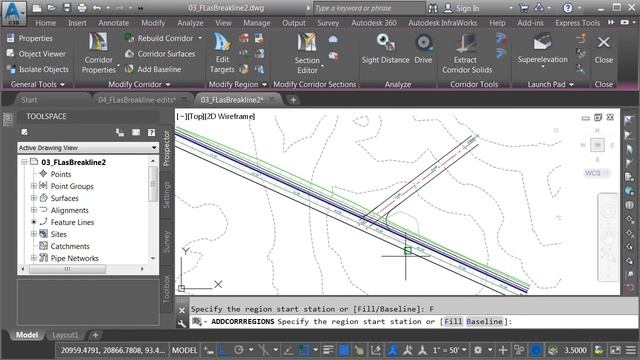Click the navigation wheel in the navigation bar
The height and width of the screenshot is (360, 640).
(608, 212)
